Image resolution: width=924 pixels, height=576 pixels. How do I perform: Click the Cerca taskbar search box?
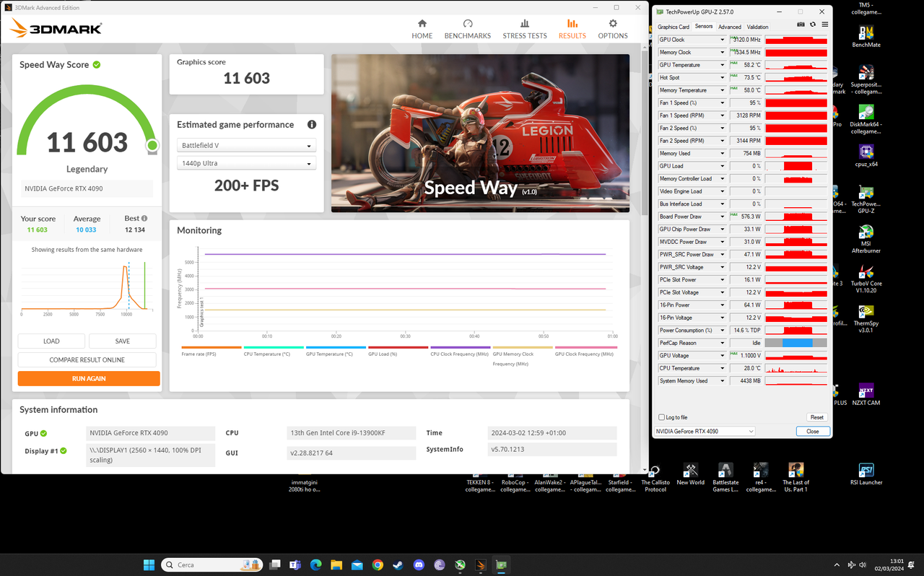(212, 564)
